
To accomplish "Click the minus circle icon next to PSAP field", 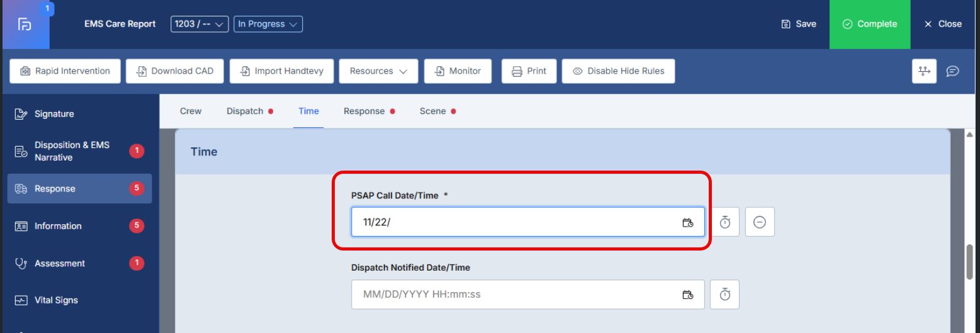I will click(760, 222).
